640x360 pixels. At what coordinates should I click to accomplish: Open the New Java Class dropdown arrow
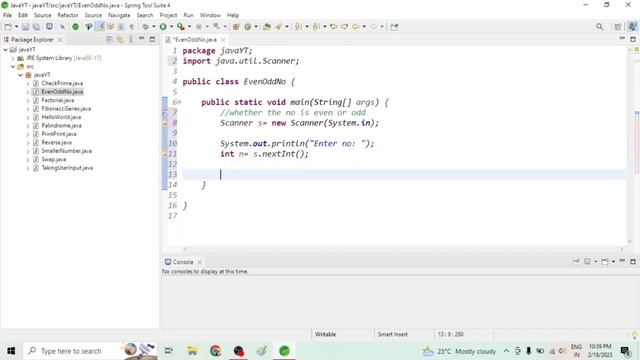coord(256,27)
